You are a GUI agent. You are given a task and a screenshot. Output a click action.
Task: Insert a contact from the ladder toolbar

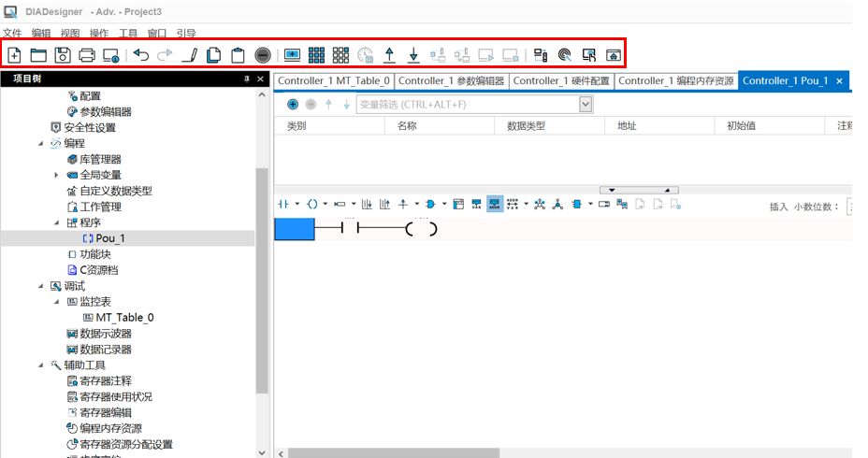[283, 204]
